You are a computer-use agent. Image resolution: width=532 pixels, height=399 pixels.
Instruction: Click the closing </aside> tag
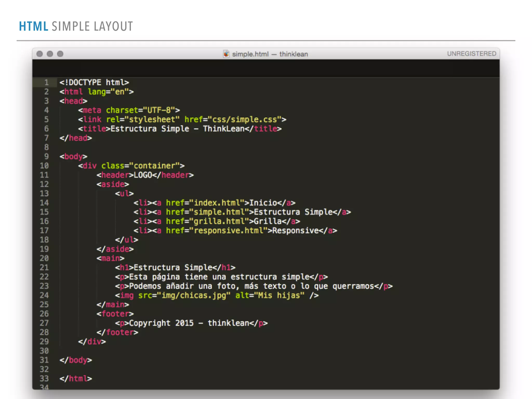115,249
